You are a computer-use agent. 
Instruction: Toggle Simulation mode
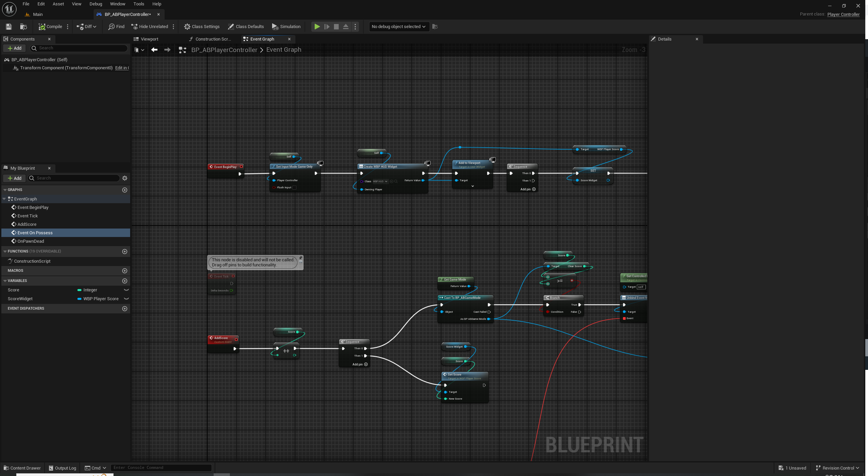[286, 27]
